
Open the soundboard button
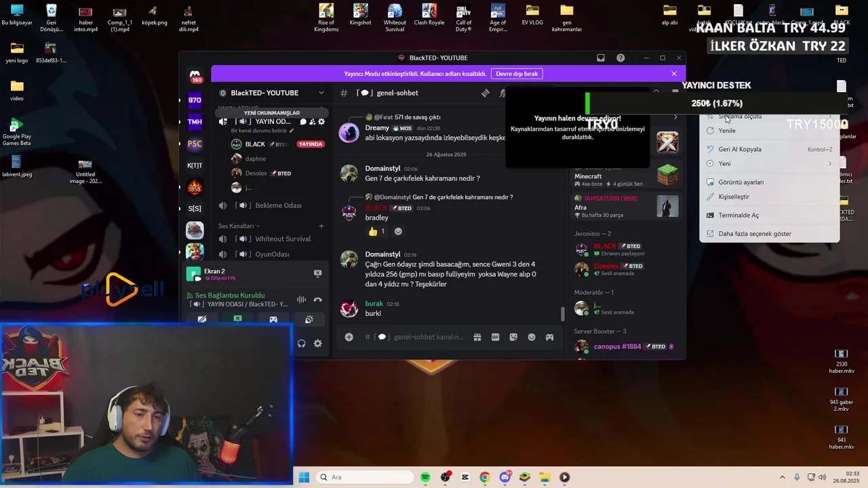(x=309, y=319)
